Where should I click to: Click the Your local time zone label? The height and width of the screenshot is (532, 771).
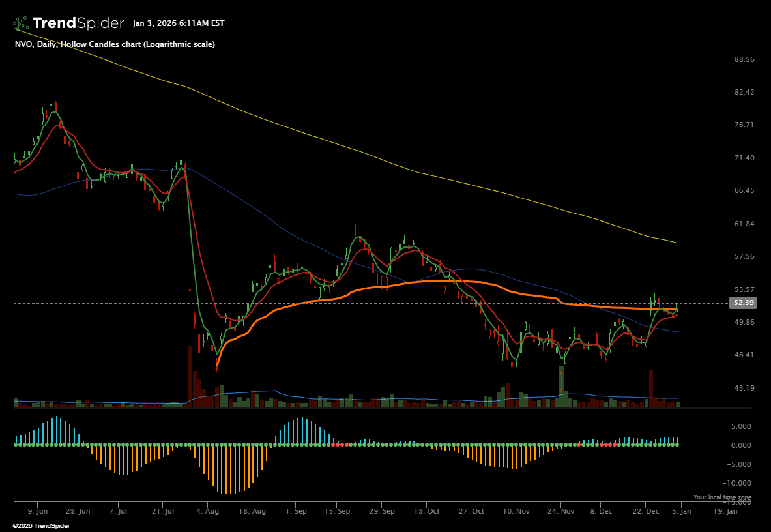point(721,497)
